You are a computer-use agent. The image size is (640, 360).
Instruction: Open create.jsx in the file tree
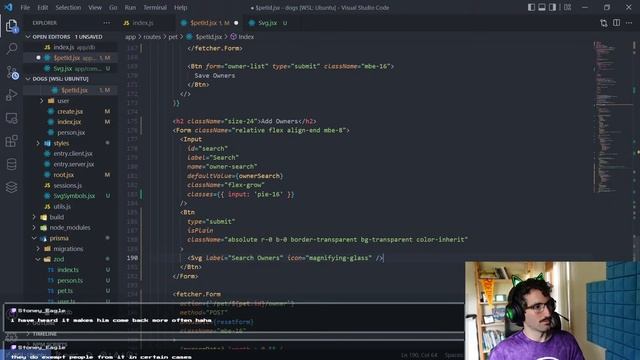pos(70,111)
